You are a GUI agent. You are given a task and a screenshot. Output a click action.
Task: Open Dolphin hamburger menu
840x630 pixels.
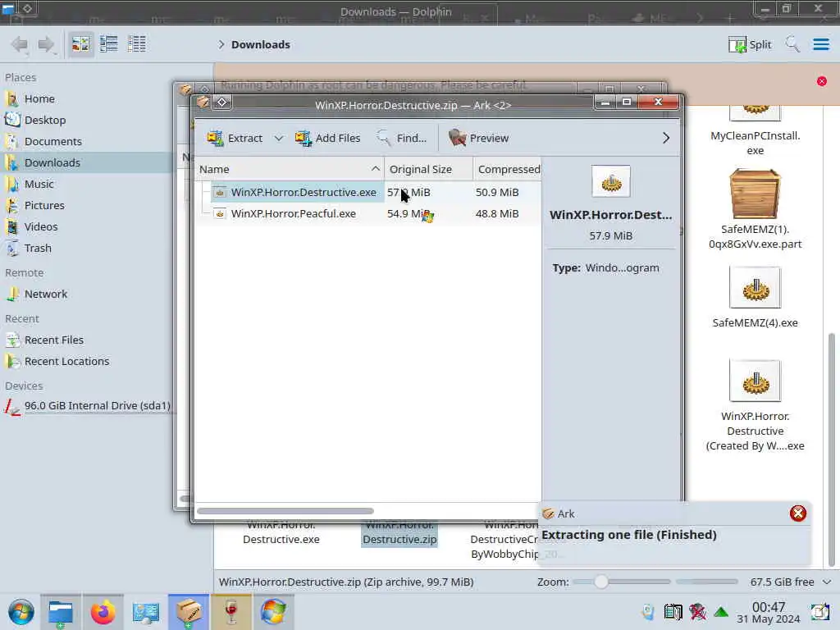820,44
